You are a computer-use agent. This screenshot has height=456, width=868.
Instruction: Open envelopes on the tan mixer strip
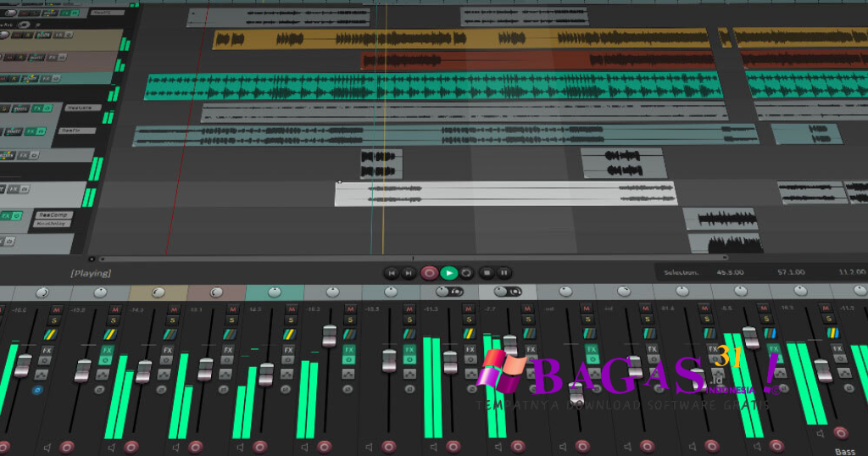164,375
